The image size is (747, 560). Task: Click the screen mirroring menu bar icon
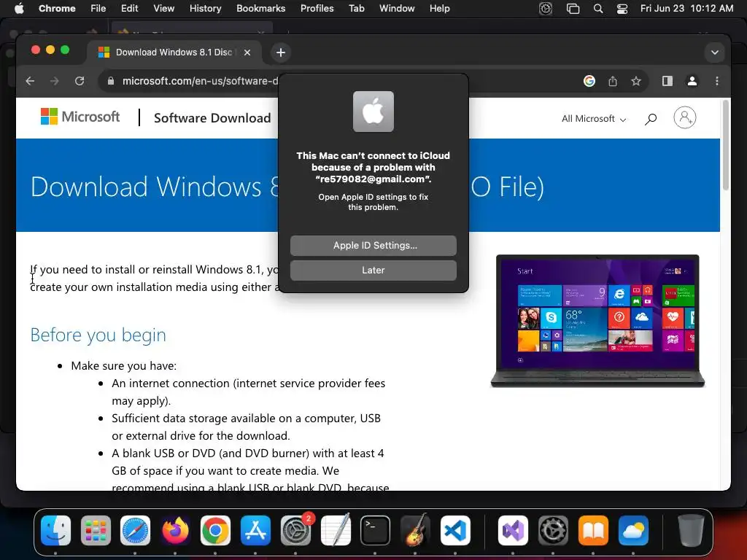pos(573,9)
